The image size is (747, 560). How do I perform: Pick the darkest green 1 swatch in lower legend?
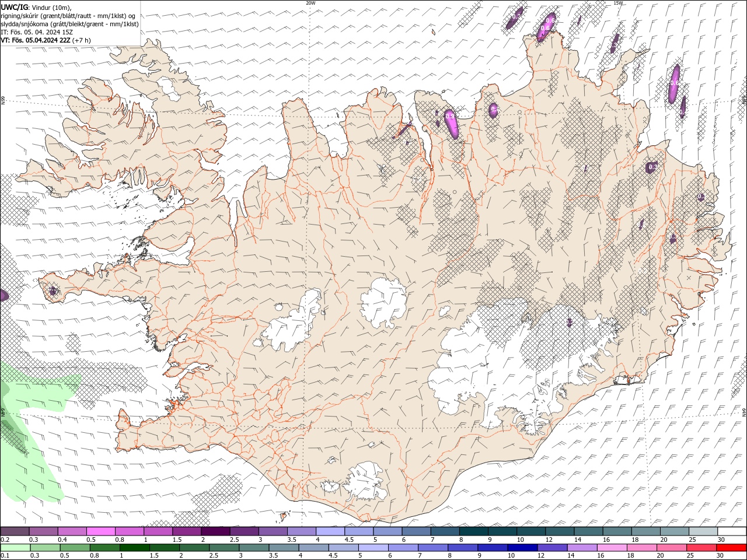134,548
